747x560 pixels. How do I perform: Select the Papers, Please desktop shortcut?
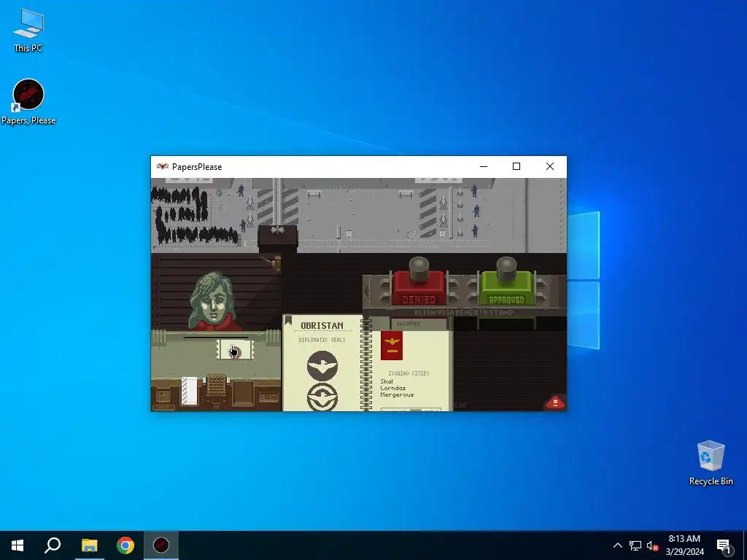28,101
